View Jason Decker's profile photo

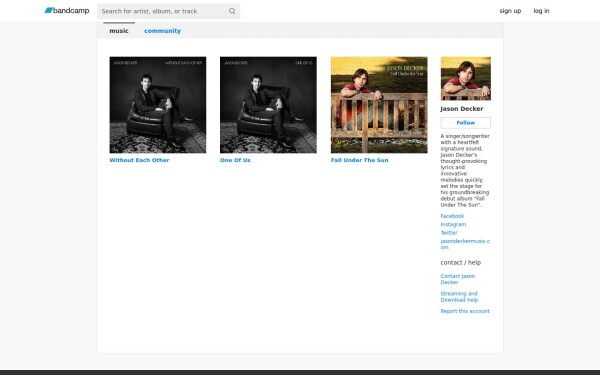pyautogui.click(x=466, y=78)
